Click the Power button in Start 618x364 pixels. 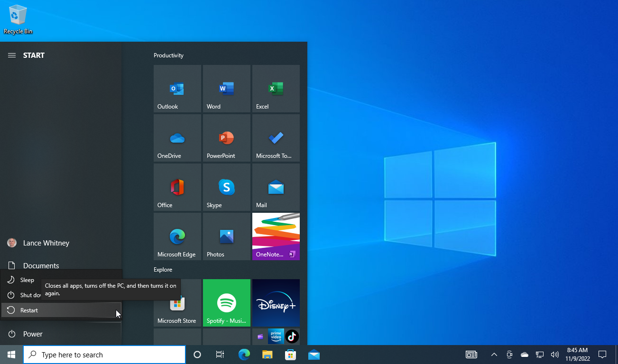tap(61, 334)
